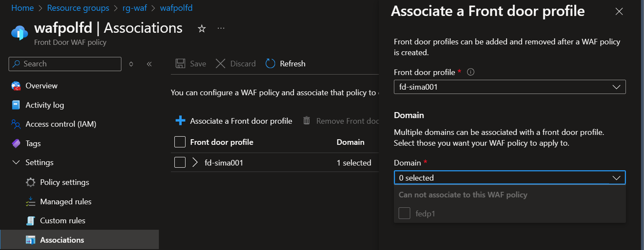Navigate to Resource groups breadcrumb link
Viewport: 644px width, 250px height.
point(78,8)
